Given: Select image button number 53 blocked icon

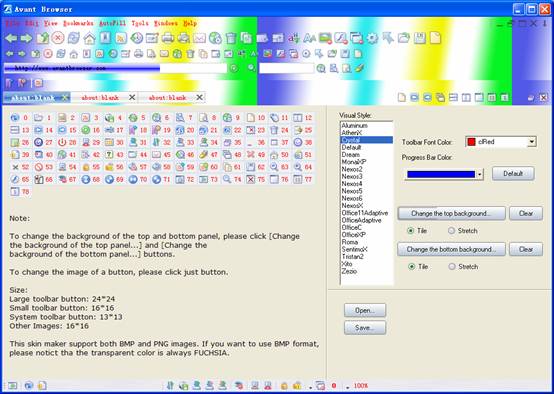Looking at the screenshot, I should pyautogui.click(x=43, y=167).
